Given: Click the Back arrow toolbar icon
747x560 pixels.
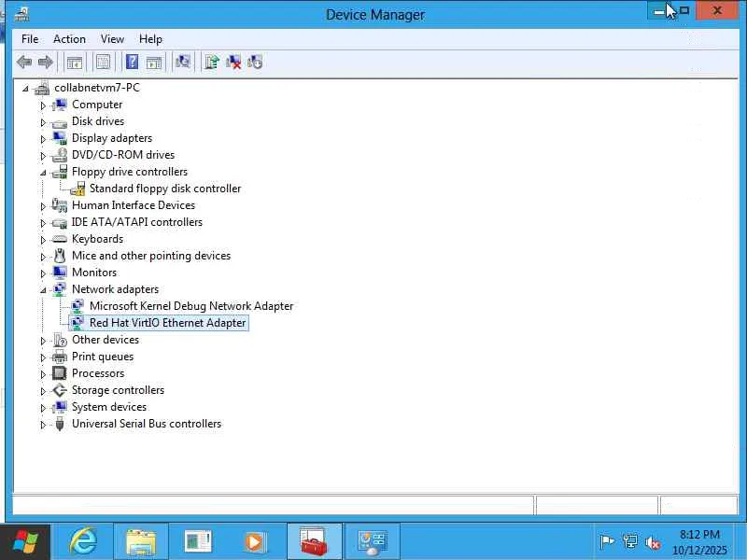Looking at the screenshot, I should pos(24,62).
